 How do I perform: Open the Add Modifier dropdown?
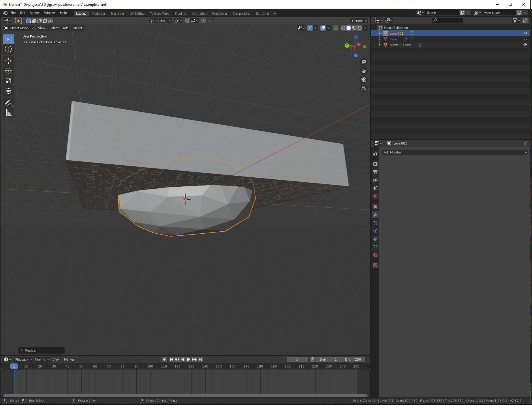(x=454, y=152)
